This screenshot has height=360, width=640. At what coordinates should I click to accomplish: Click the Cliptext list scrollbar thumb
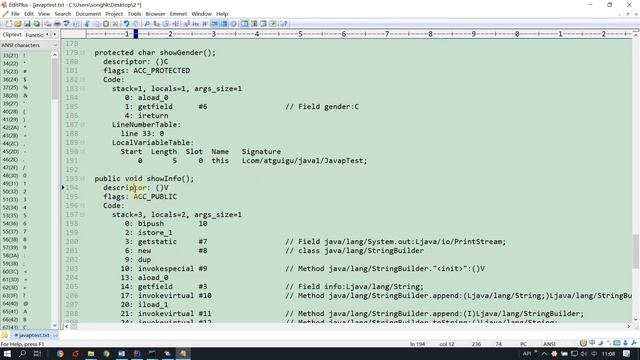click(55, 79)
